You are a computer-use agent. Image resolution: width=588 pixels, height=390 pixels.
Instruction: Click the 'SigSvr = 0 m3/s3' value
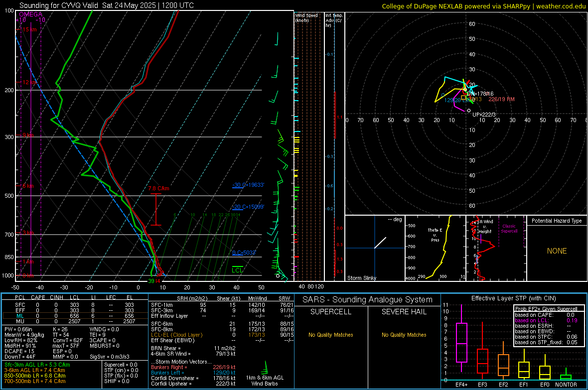coord(110,357)
